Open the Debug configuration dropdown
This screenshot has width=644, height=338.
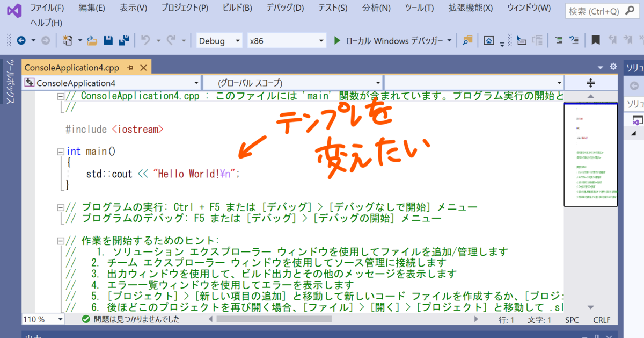coord(219,40)
